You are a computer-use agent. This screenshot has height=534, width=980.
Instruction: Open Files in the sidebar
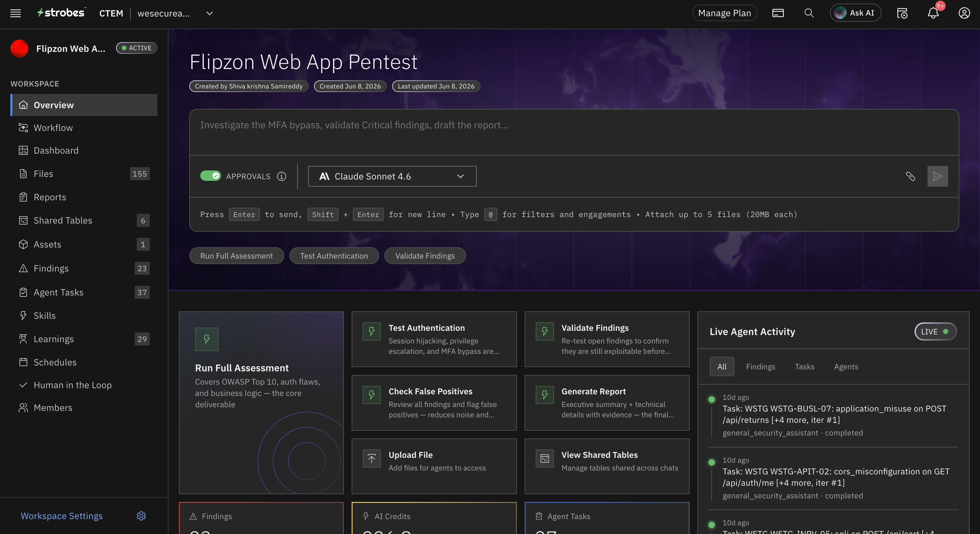pos(84,174)
